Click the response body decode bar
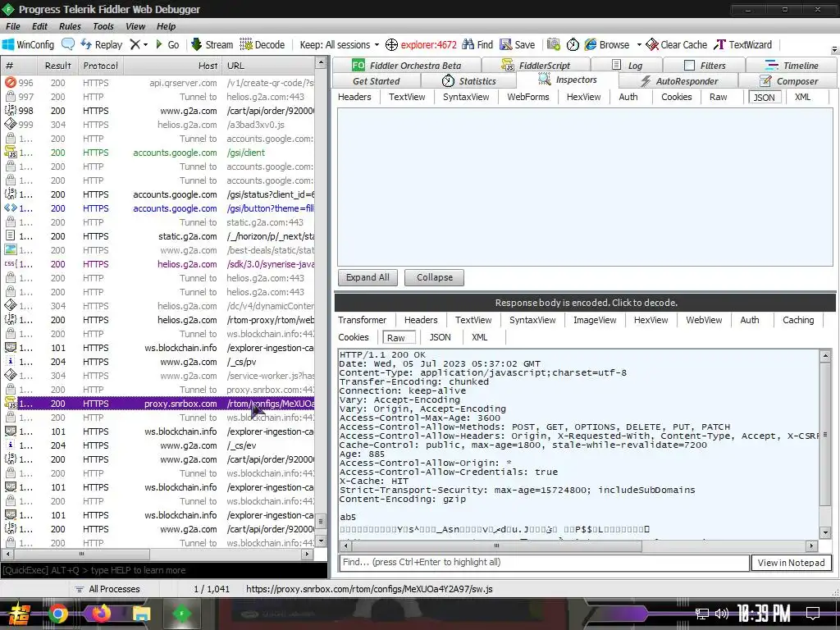 (585, 303)
